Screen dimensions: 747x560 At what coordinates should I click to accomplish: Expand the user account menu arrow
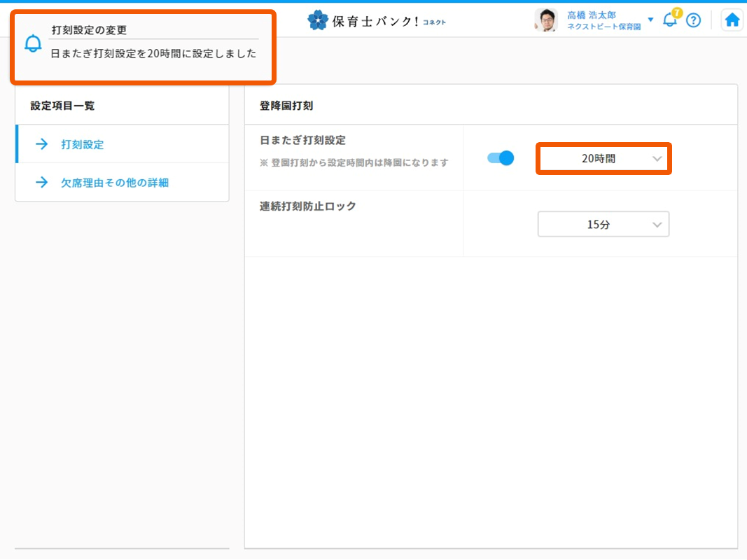pos(650,19)
